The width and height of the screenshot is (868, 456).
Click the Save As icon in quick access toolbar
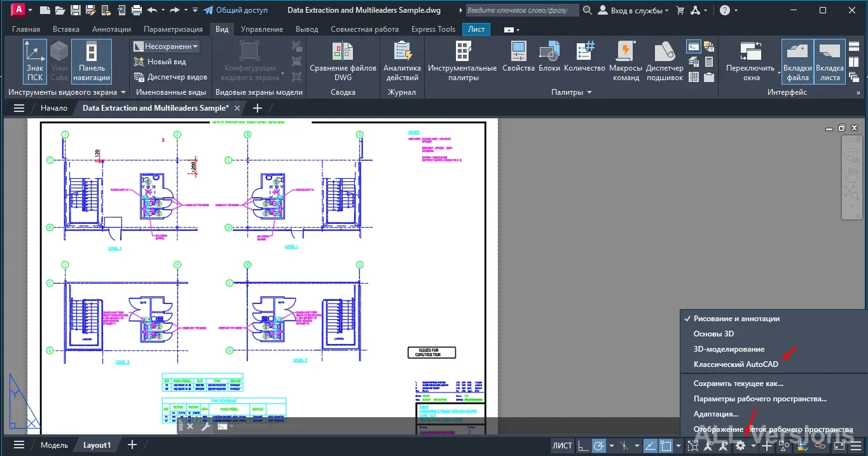(90, 10)
